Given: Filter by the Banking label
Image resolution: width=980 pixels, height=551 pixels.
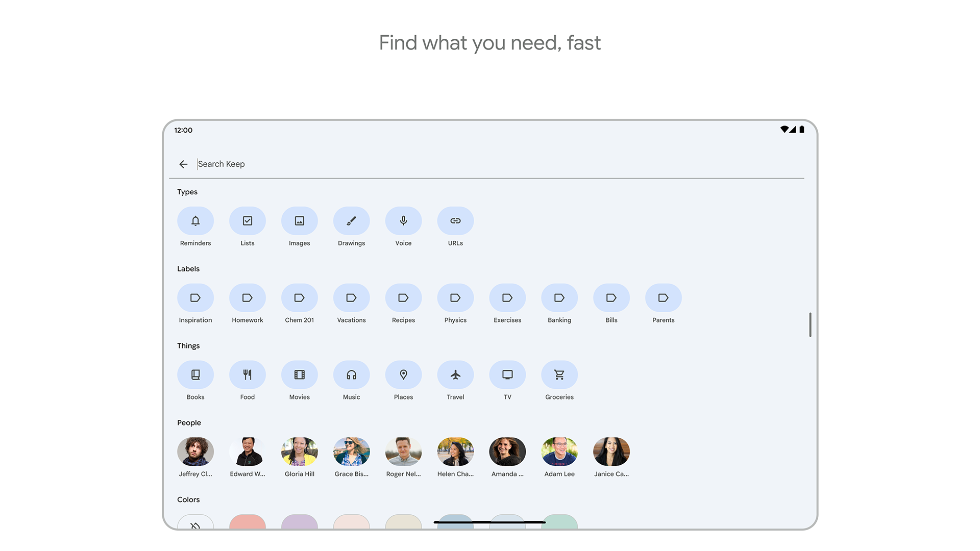Looking at the screenshot, I should point(559,298).
